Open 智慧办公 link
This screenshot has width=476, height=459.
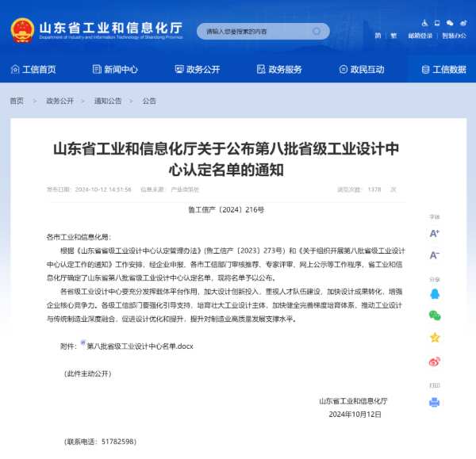coord(454,36)
